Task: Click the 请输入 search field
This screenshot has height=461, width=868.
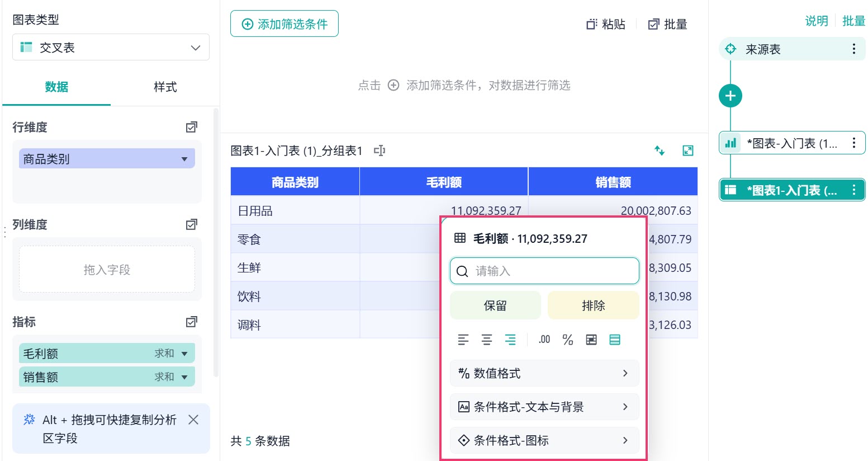Action: (x=544, y=271)
